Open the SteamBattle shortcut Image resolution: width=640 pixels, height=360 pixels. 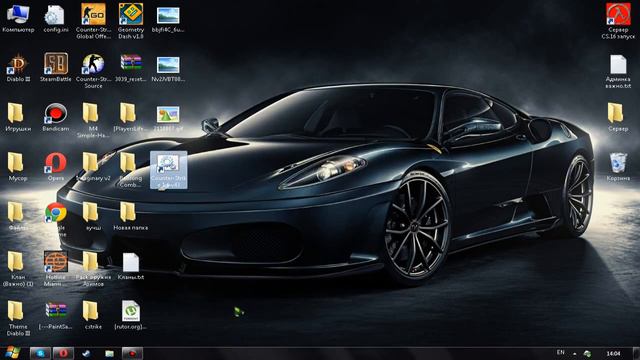pos(56,68)
